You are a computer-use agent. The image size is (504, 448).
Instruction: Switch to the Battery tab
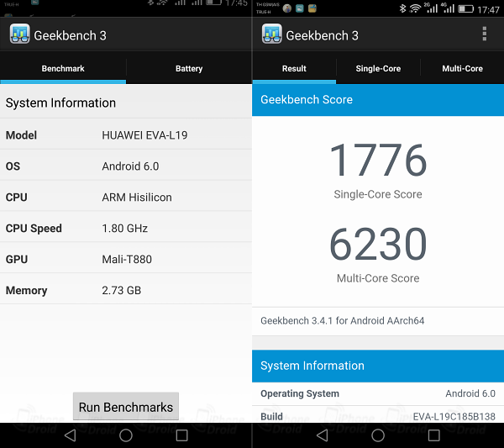(x=189, y=68)
